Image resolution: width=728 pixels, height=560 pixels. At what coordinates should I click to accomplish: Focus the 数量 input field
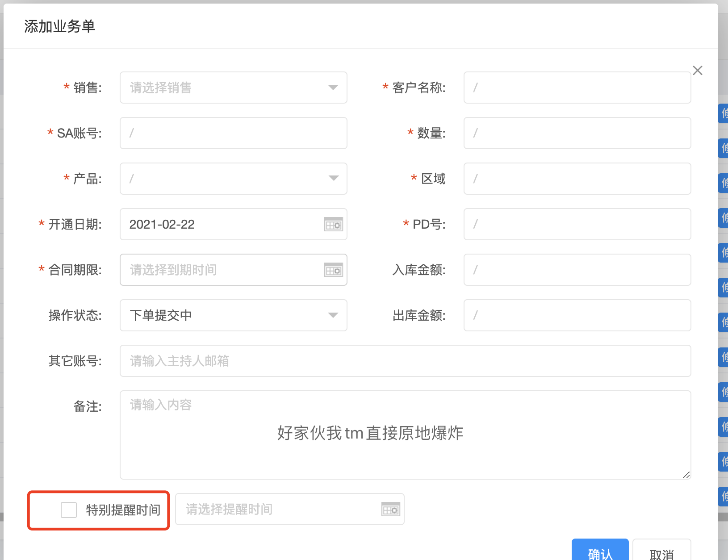click(577, 133)
